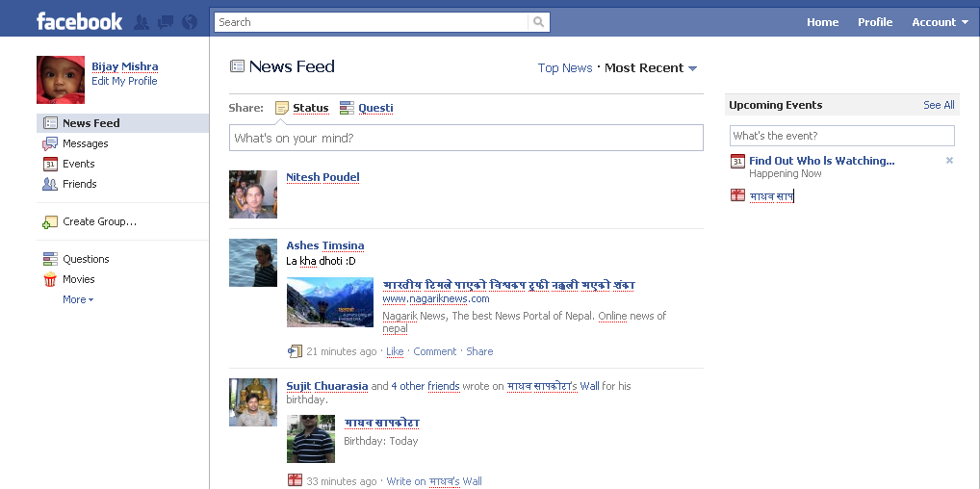Screen dimensions: 980x489
Task: Expand the Most Recent dropdown arrow
Action: pyautogui.click(x=692, y=68)
